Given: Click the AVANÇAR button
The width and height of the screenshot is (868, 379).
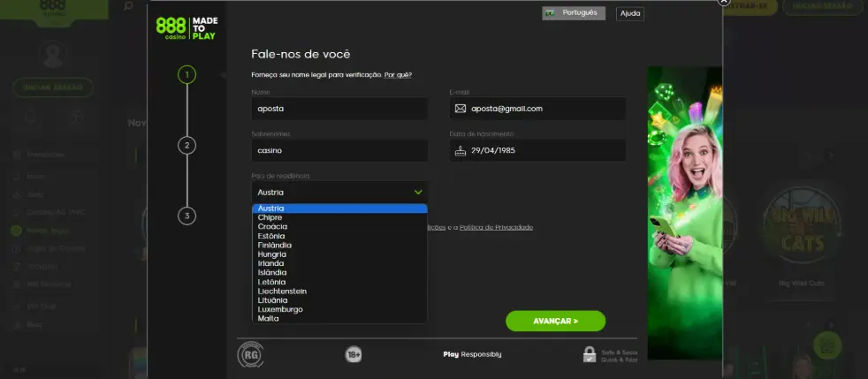Looking at the screenshot, I should click(555, 321).
